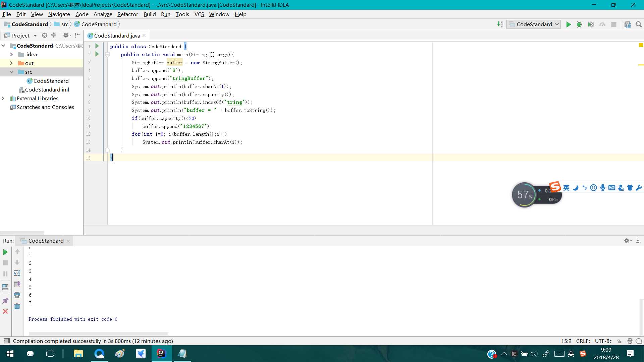Close Run panel with red X icon

[x=5, y=311]
